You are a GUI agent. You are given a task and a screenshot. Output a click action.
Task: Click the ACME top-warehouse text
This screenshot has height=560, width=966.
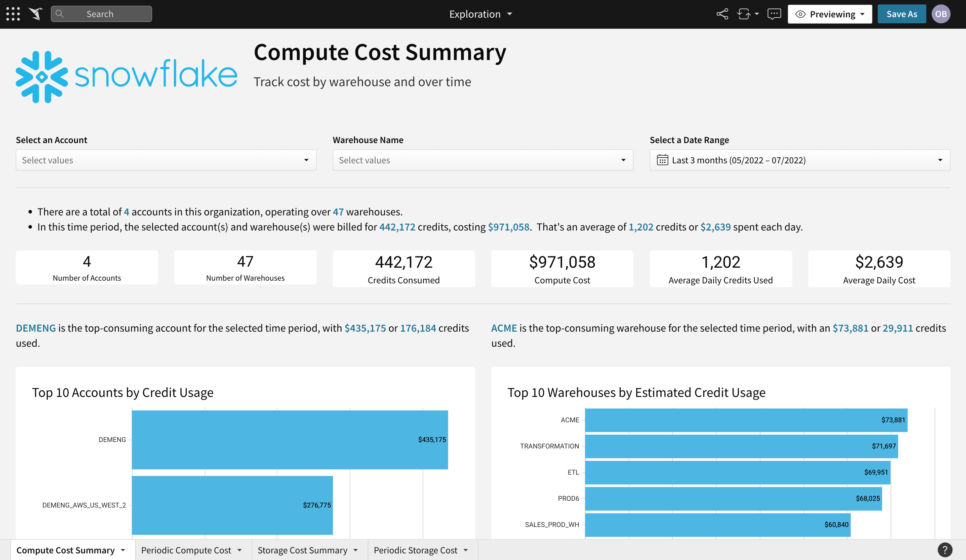tap(504, 328)
